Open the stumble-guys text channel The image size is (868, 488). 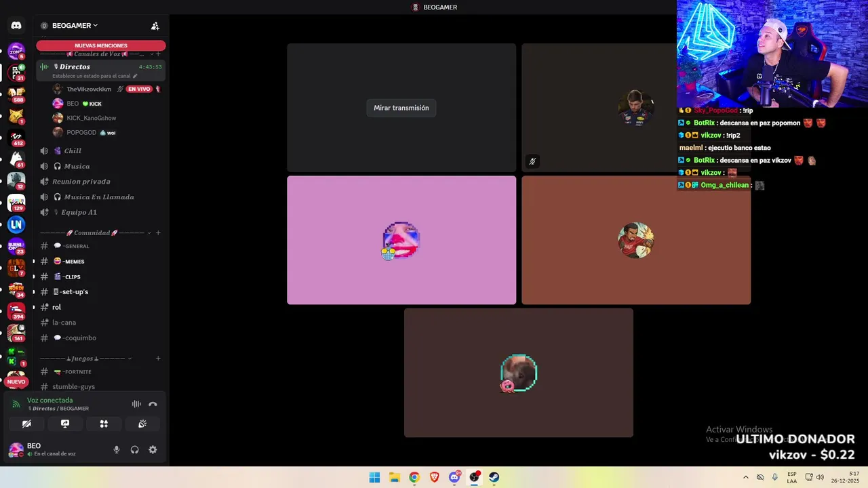(x=101, y=386)
